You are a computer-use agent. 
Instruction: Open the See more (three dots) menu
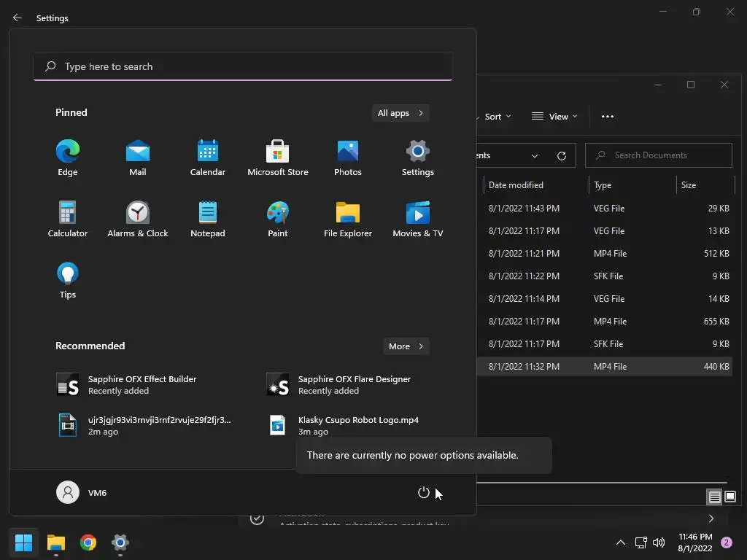click(x=608, y=117)
